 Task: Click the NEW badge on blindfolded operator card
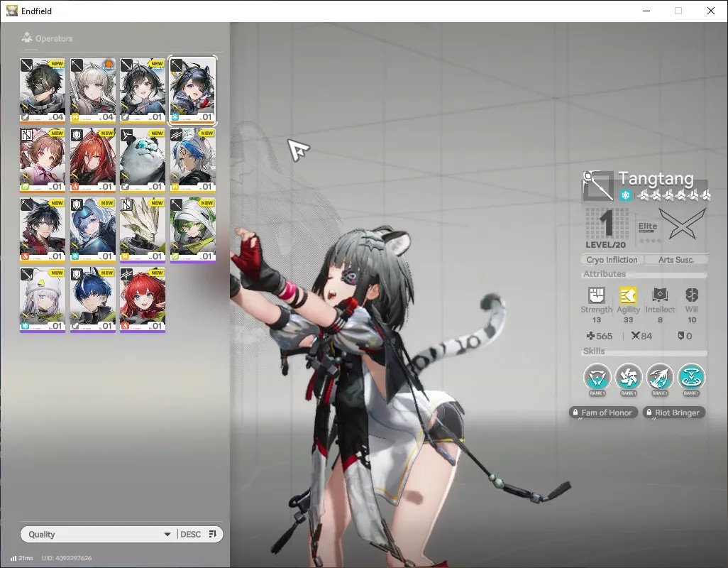[57, 64]
